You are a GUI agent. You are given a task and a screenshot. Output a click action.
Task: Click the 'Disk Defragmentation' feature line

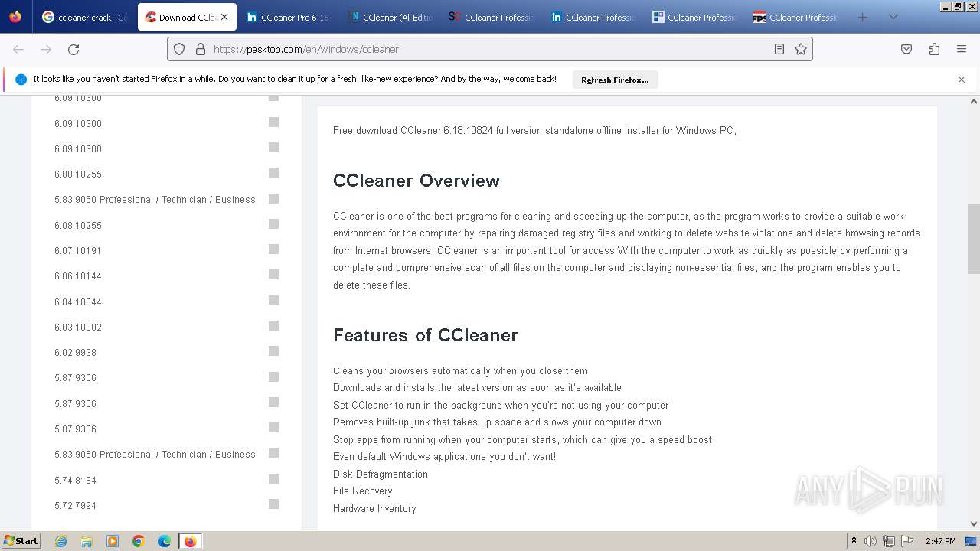click(x=381, y=474)
